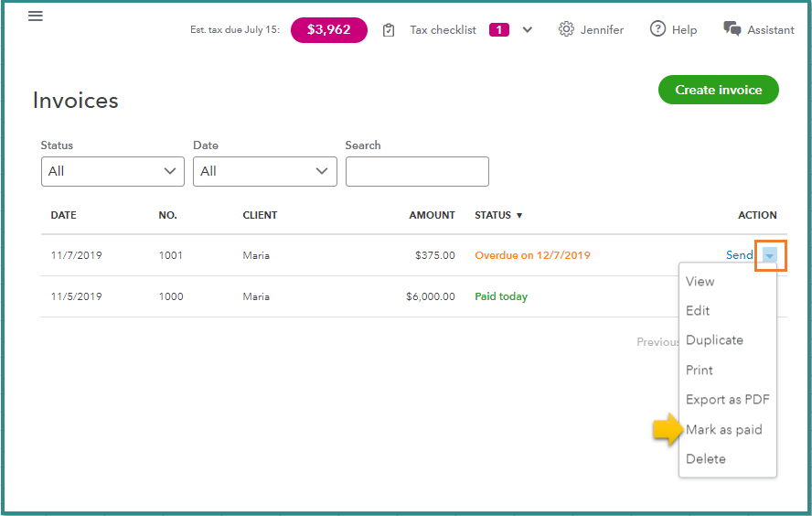The image size is (812, 516).
Task: Click the gear settings icon
Action: (x=566, y=29)
